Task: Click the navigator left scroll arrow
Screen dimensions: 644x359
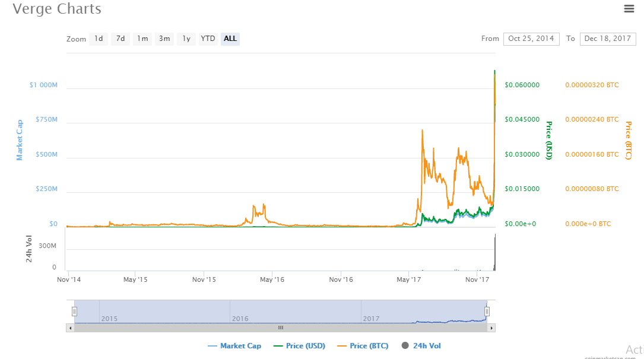Action: click(x=70, y=328)
